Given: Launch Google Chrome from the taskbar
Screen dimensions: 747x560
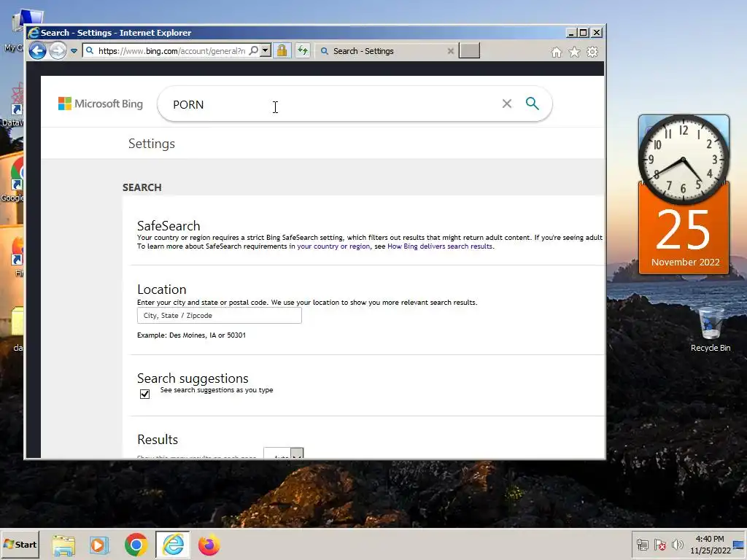Looking at the screenshot, I should pos(136,545).
